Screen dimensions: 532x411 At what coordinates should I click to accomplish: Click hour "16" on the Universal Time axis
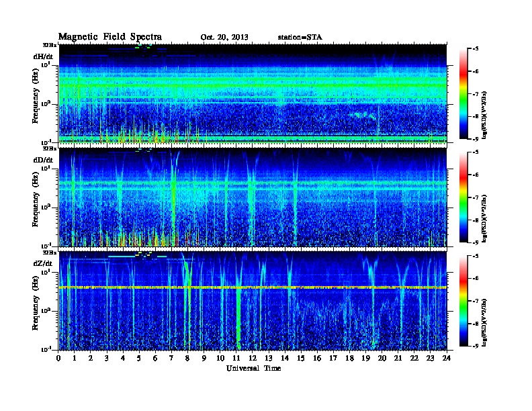point(317,358)
